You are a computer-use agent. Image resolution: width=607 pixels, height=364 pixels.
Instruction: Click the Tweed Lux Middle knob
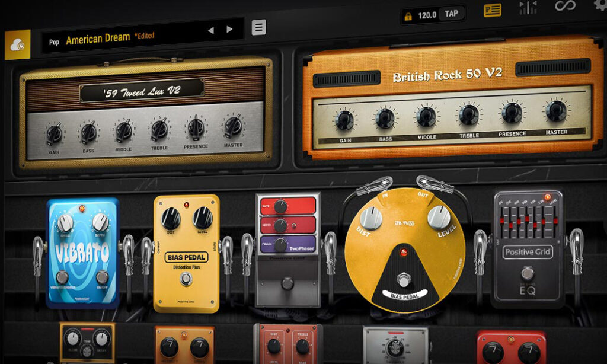coord(123,130)
